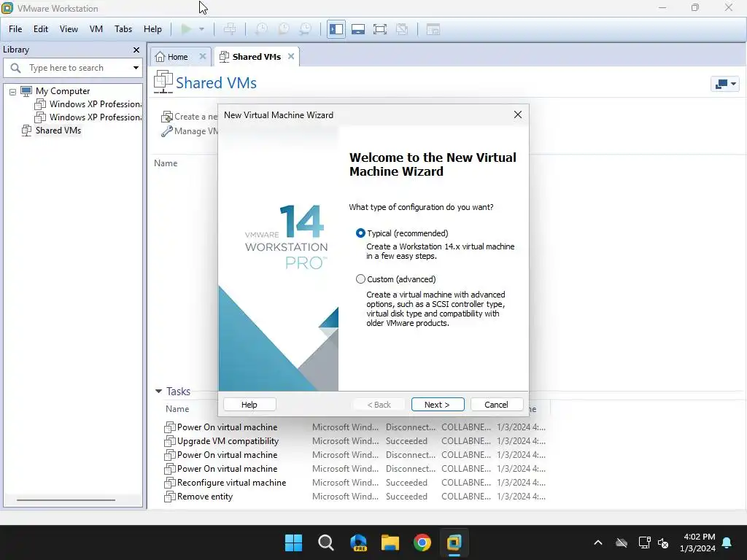Select Custom (advanced) radio button
The width and height of the screenshot is (747, 560).
pos(360,279)
